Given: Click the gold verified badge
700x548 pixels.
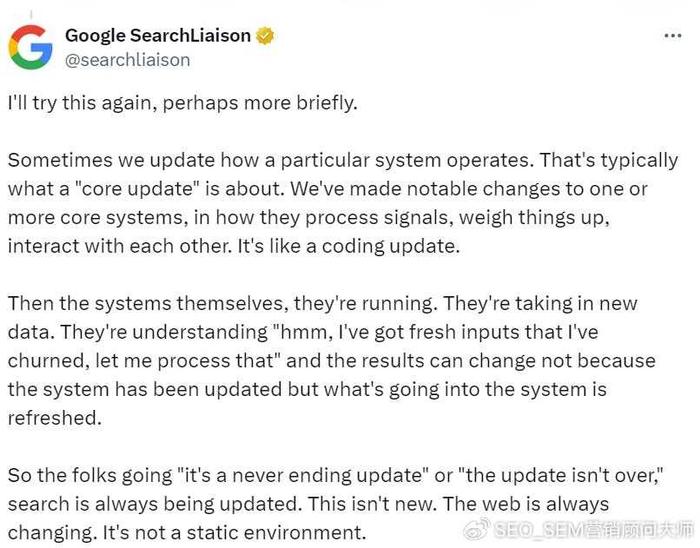Looking at the screenshot, I should coord(265,36).
